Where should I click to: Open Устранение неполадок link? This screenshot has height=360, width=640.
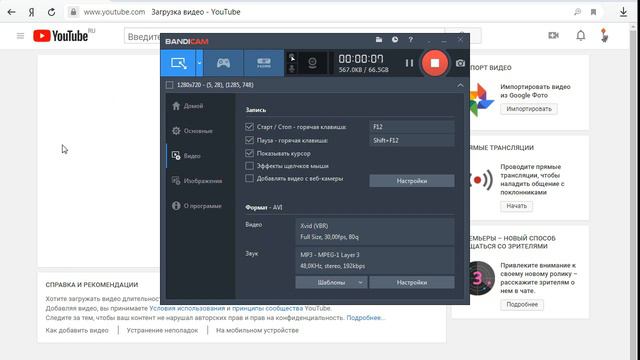162,330
